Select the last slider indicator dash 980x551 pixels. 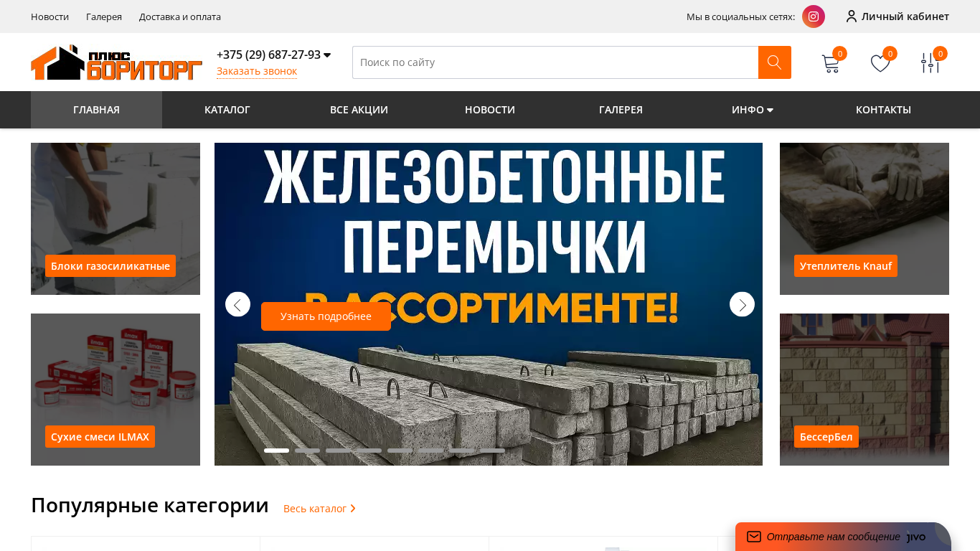pos(492,451)
